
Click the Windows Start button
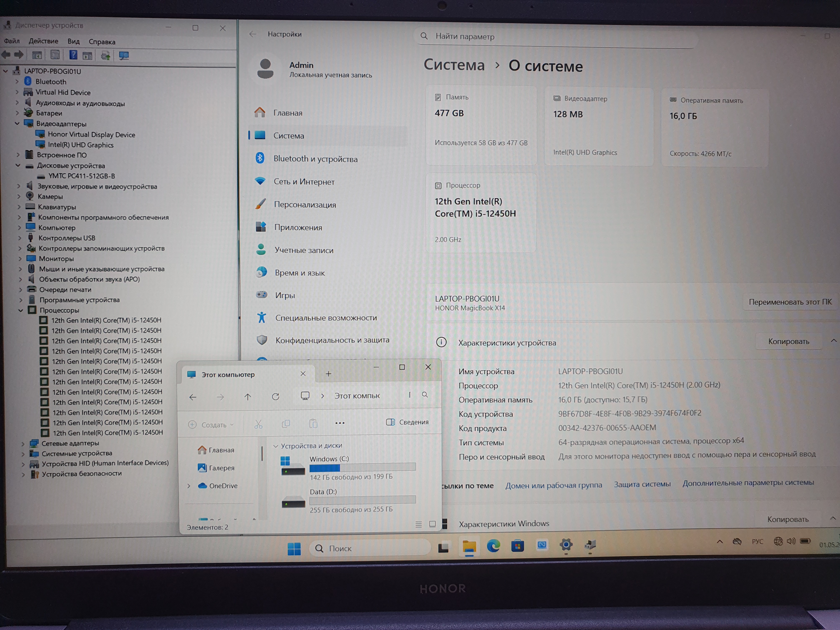click(x=294, y=548)
